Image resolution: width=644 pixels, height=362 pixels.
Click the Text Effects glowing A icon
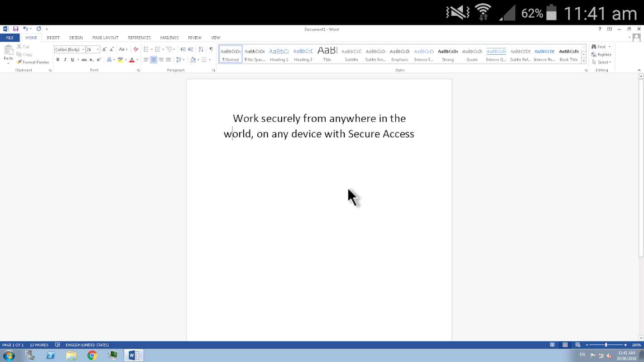coord(109,60)
